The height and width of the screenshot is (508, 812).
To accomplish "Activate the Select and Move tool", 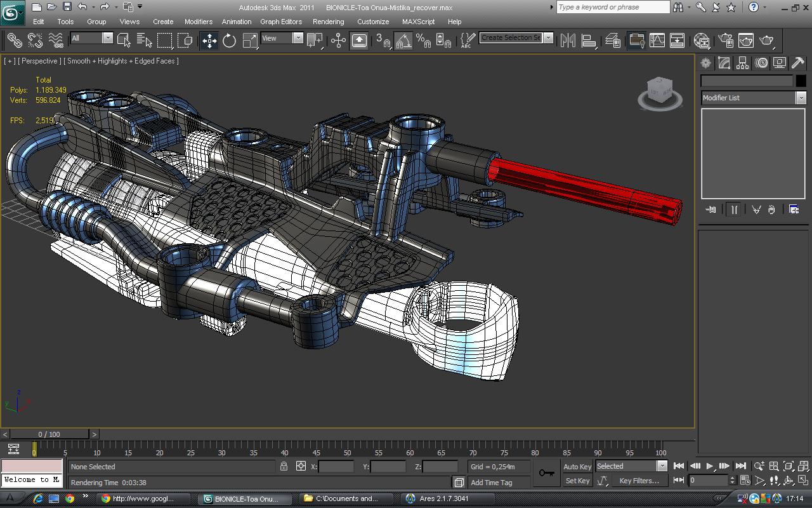I will [x=209, y=41].
